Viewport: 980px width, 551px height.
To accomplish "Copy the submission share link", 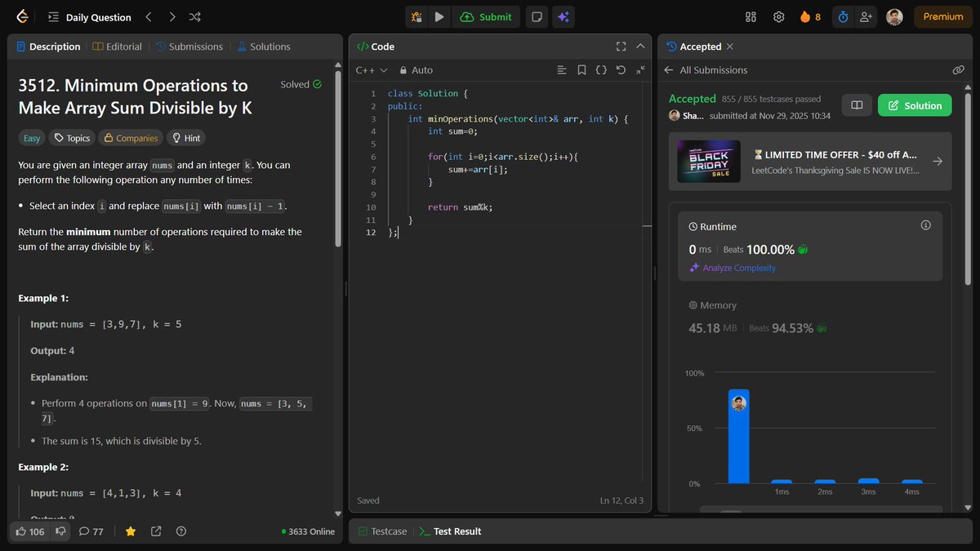I will [x=959, y=70].
